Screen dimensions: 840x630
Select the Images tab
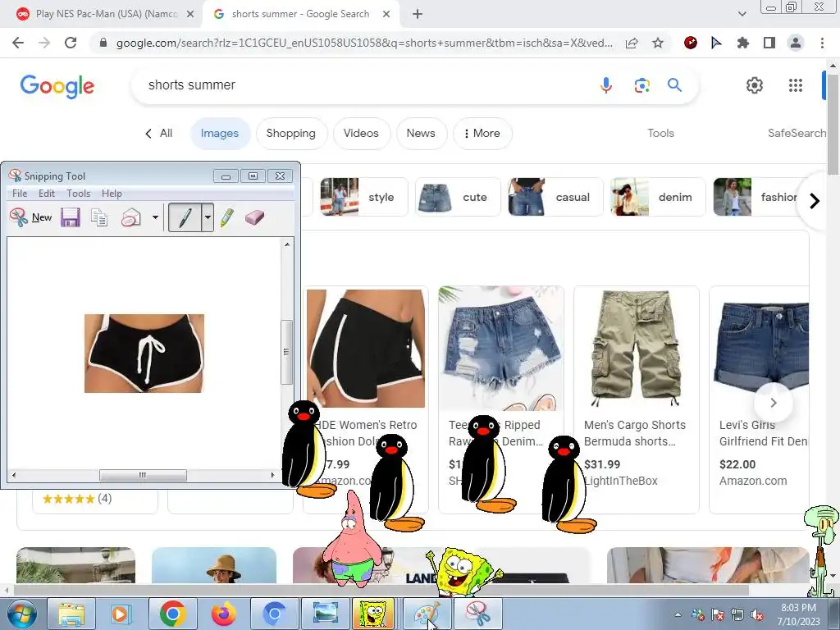click(220, 134)
